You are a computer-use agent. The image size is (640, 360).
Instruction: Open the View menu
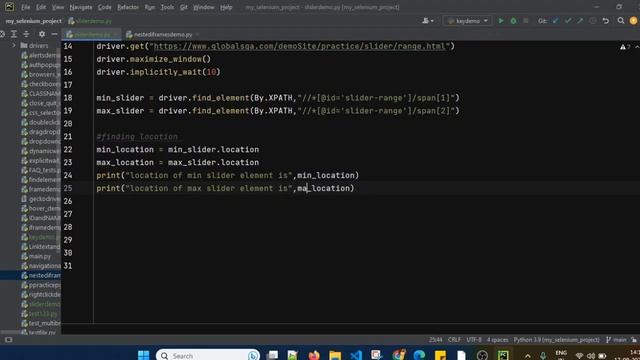pos(58,7)
